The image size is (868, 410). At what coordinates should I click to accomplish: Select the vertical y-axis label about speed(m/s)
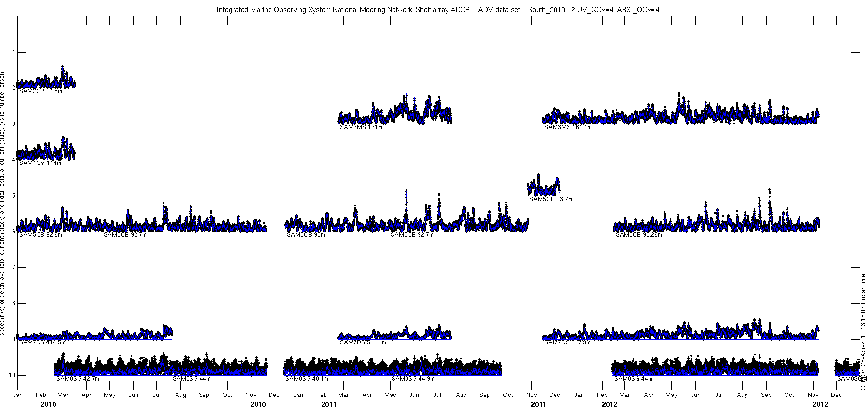(3, 204)
